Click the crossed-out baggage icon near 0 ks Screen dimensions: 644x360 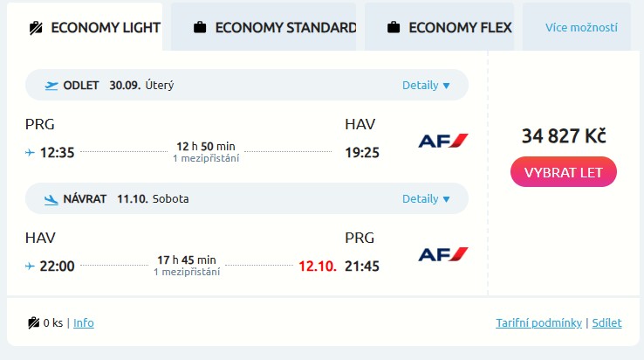tap(34, 322)
